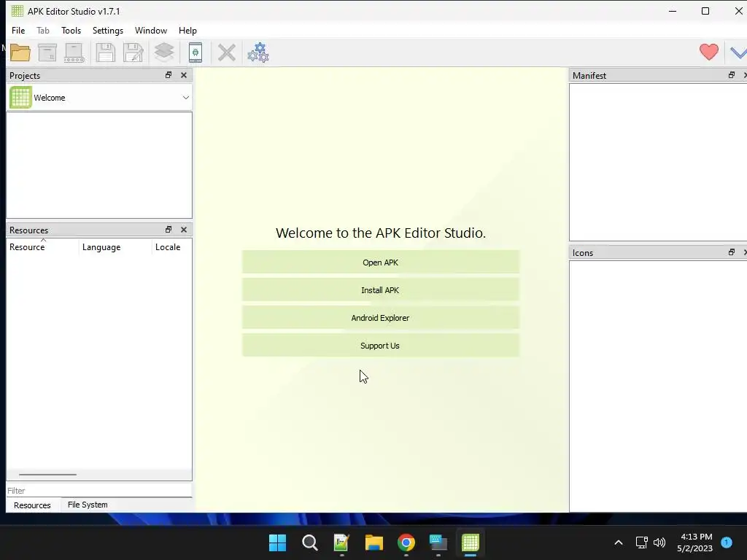The image size is (747, 560).
Task: Click the green Welcome project icon
Action: 20,98
